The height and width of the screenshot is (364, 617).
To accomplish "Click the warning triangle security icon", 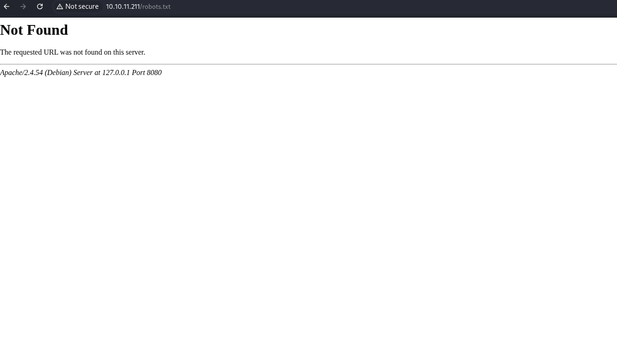I will (x=59, y=6).
